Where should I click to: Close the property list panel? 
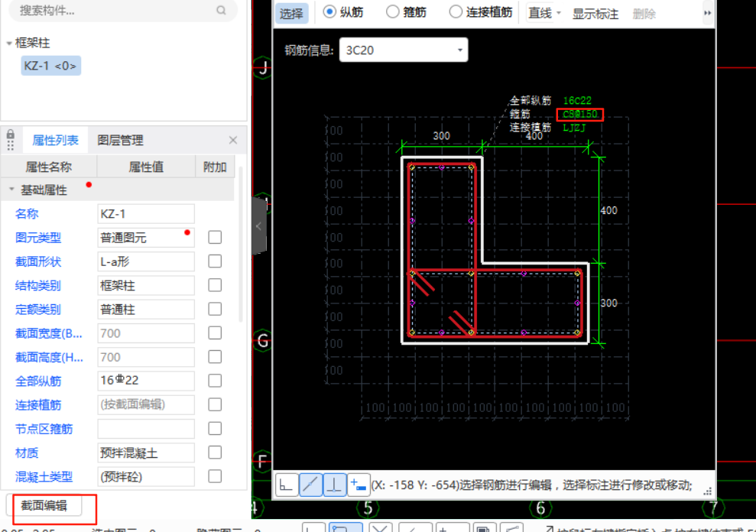tap(233, 140)
